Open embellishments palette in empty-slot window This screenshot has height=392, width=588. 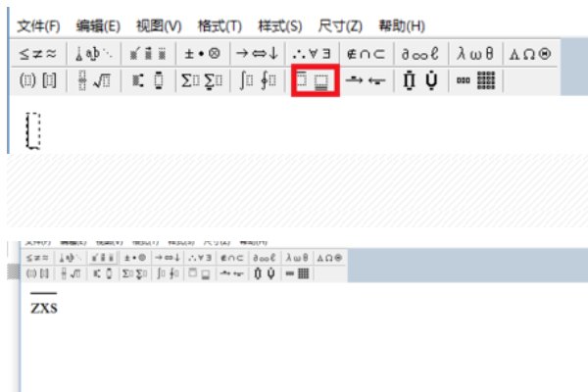[148, 54]
